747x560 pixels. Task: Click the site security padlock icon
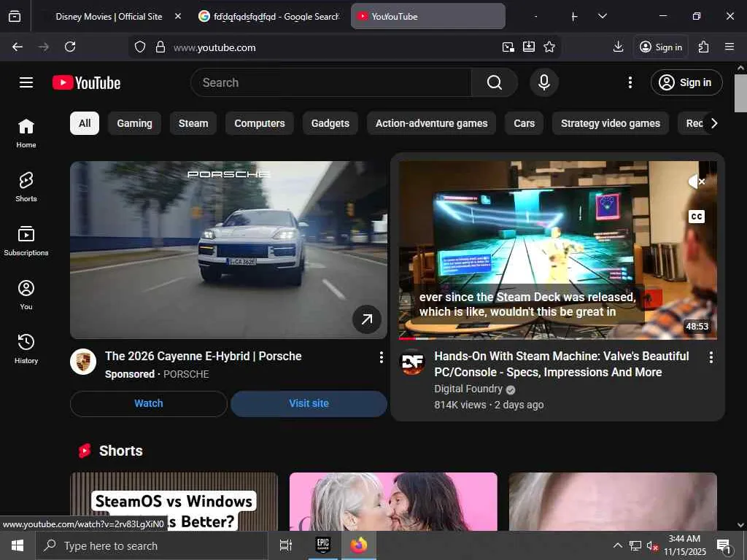[160, 47]
